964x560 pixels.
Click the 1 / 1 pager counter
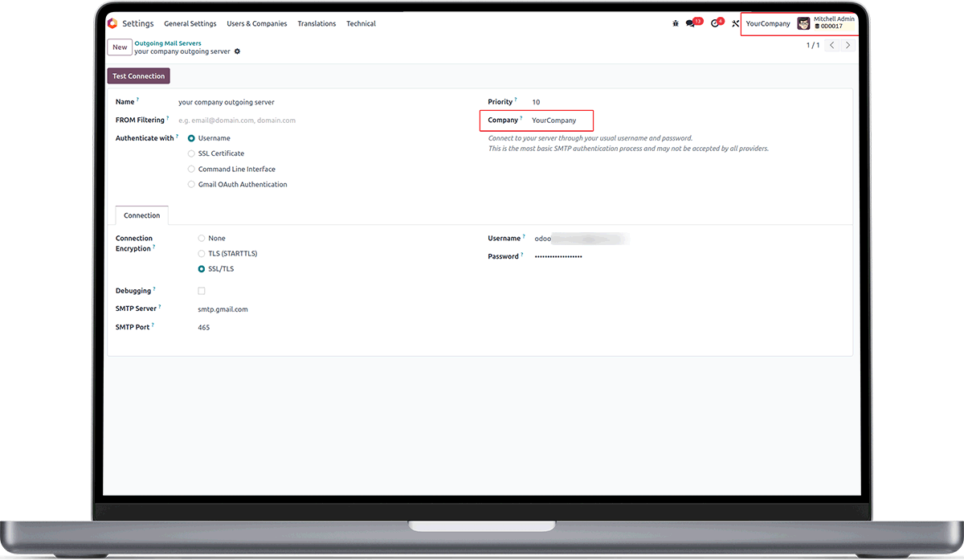coord(813,45)
